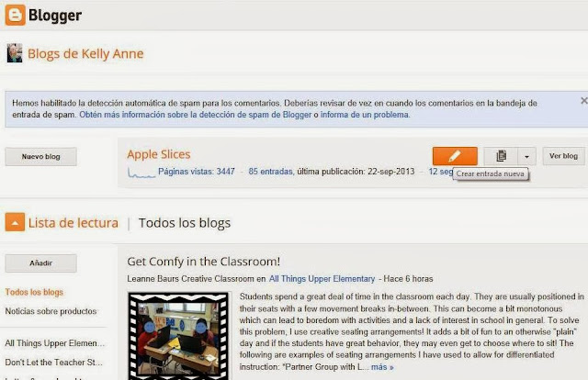Click the más » link
Viewport: 588px width, 380px height.
click(382, 367)
